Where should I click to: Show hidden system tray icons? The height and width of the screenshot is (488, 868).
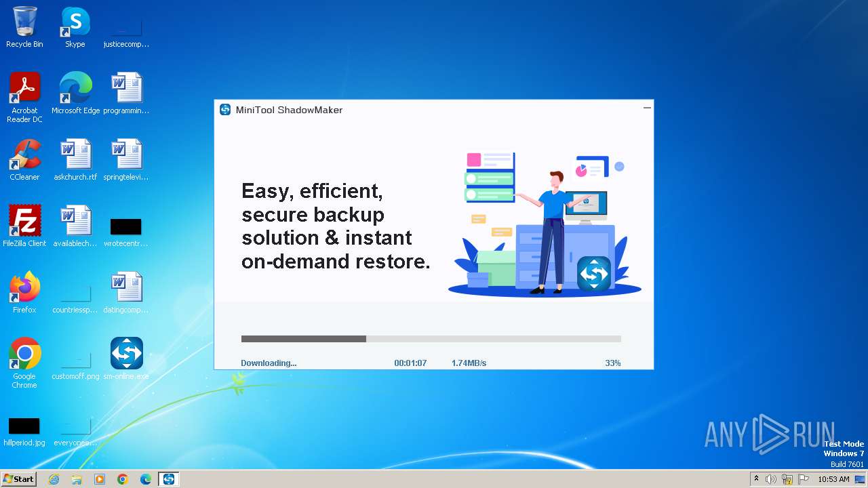tap(756, 479)
